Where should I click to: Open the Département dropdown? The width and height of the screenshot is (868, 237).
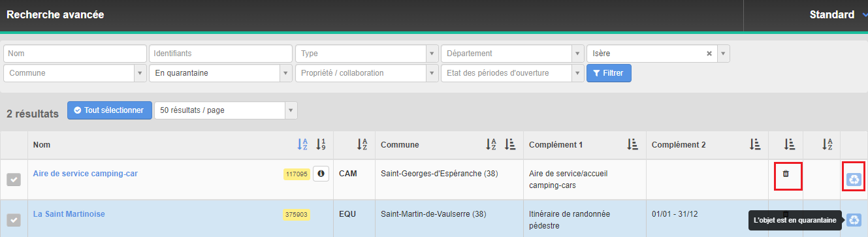577,54
